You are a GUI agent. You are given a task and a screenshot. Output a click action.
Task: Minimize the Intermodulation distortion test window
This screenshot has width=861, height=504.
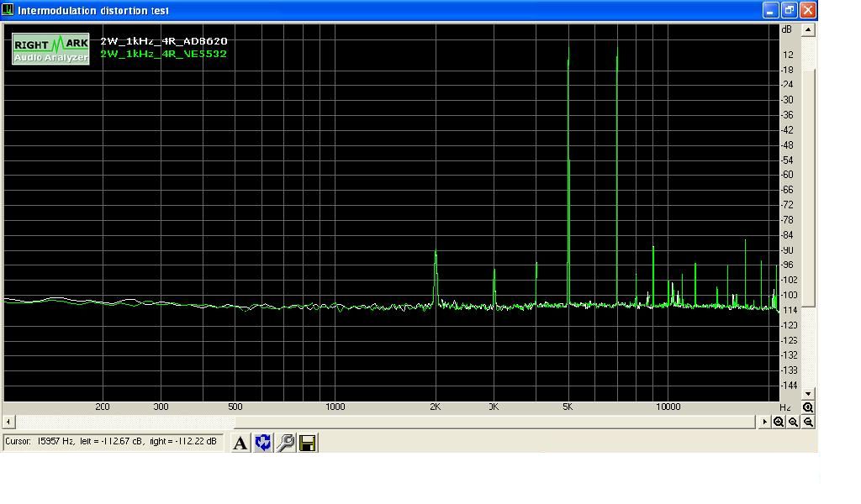pos(770,10)
